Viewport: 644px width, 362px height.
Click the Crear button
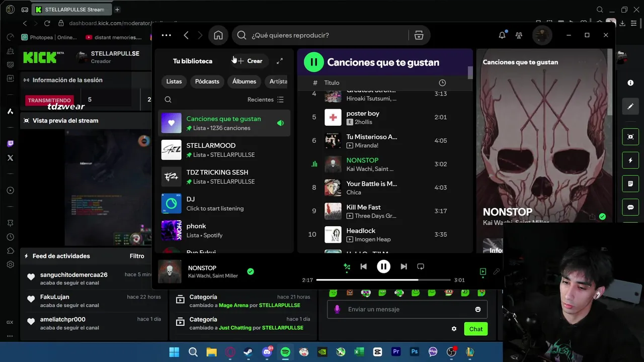pos(250,61)
